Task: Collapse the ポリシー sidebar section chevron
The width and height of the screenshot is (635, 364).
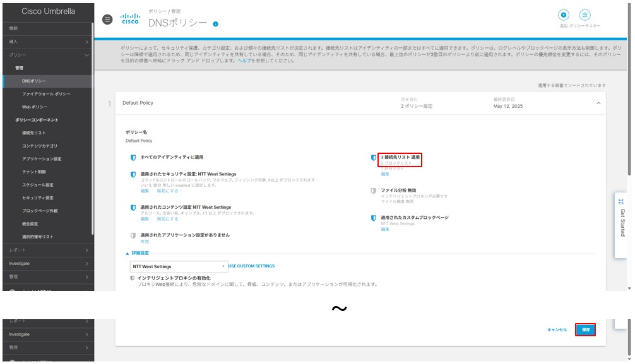Action: (86, 55)
